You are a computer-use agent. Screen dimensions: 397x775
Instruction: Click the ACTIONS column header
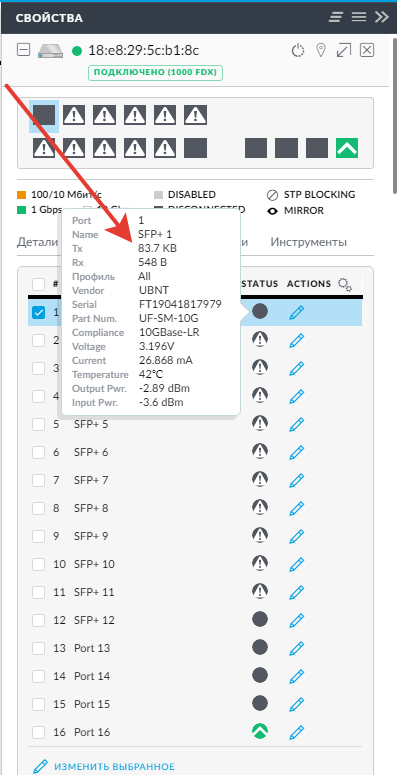[309, 284]
